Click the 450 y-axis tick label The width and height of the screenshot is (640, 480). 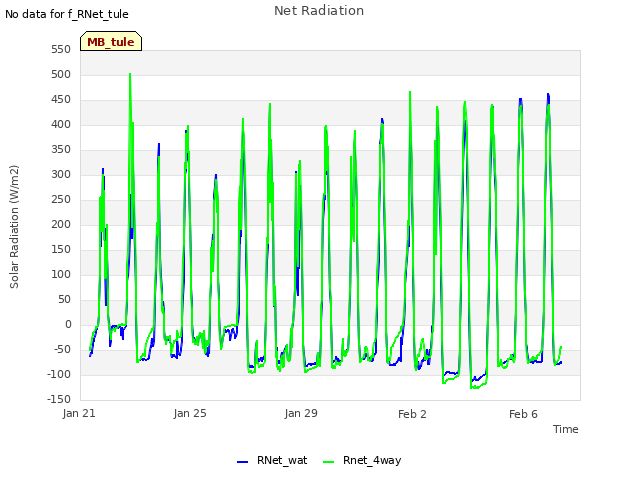coord(61,100)
